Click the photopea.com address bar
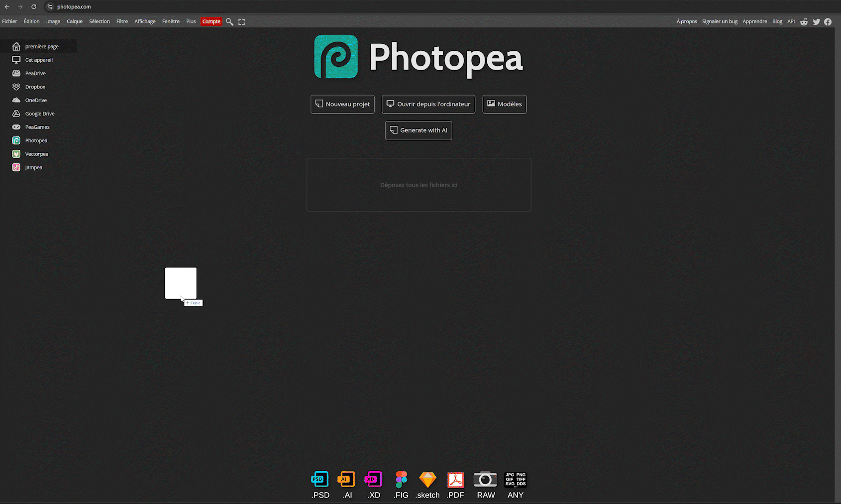The width and height of the screenshot is (841, 504). (x=74, y=6)
